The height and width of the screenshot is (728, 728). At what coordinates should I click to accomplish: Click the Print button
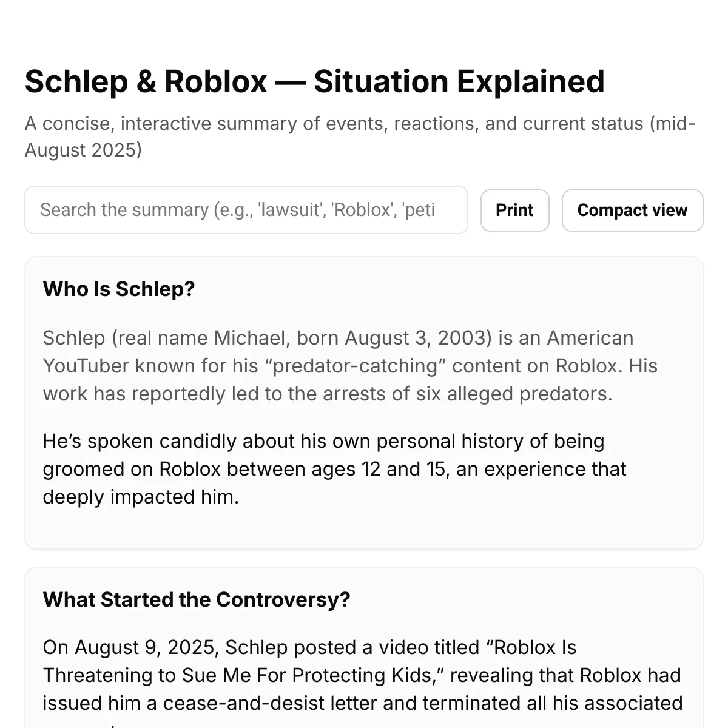click(x=514, y=211)
